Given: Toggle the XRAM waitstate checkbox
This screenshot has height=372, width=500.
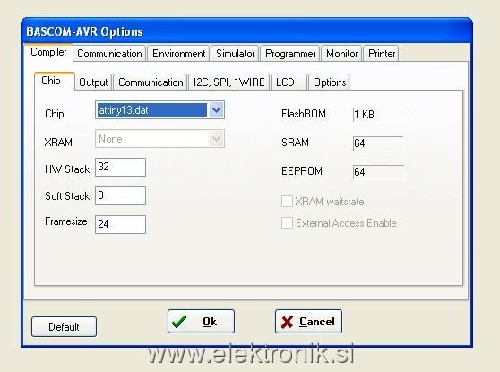Looking at the screenshot, I should pyautogui.click(x=287, y=201).
